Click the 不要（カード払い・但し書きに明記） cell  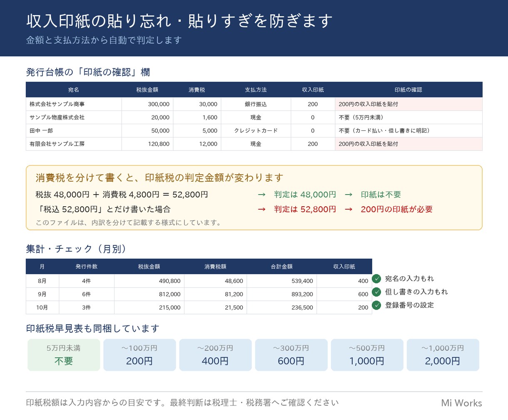pyautogui.click(x=408, y=130)
